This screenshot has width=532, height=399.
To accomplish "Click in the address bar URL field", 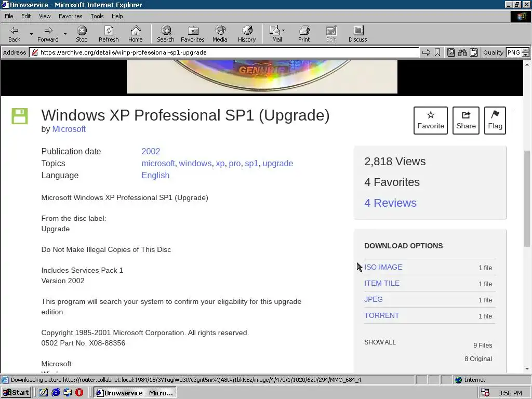I will pos(224,52).
